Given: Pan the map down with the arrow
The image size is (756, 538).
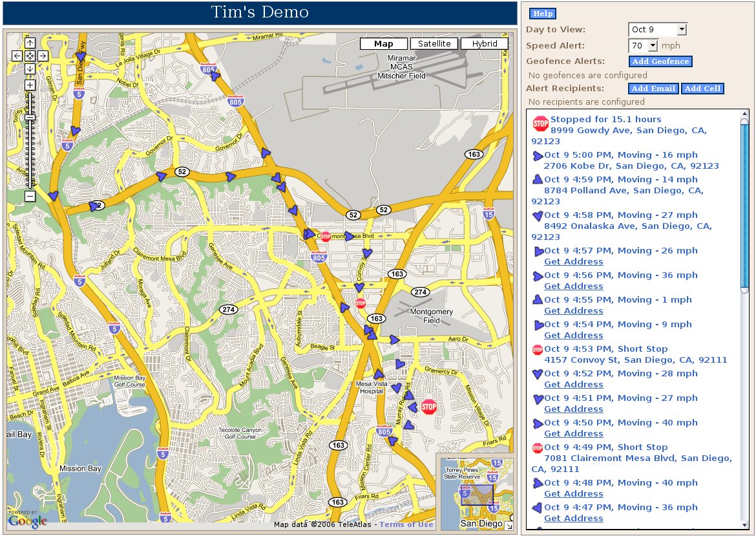Looking at the screenshot, I should tap(30, 69).
